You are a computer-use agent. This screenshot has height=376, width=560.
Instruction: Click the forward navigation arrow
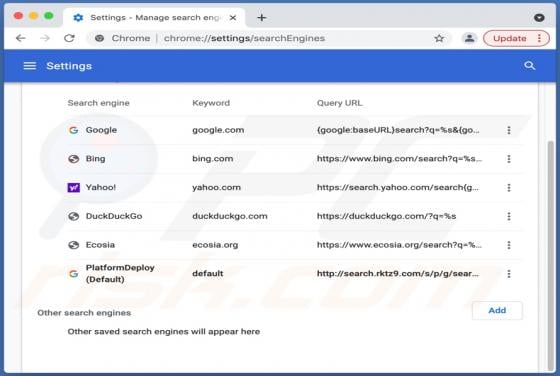pos(45,38)
